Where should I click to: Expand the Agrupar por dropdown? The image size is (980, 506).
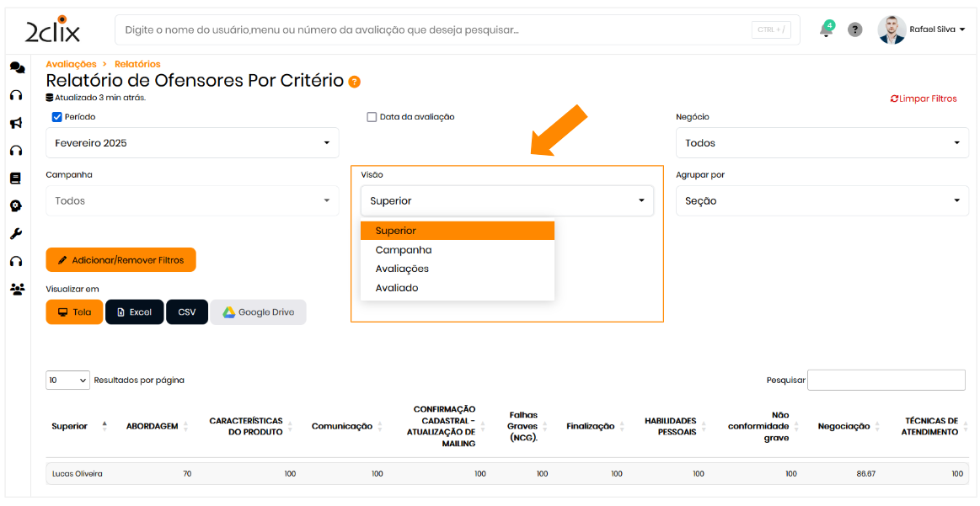pos(822,201)
